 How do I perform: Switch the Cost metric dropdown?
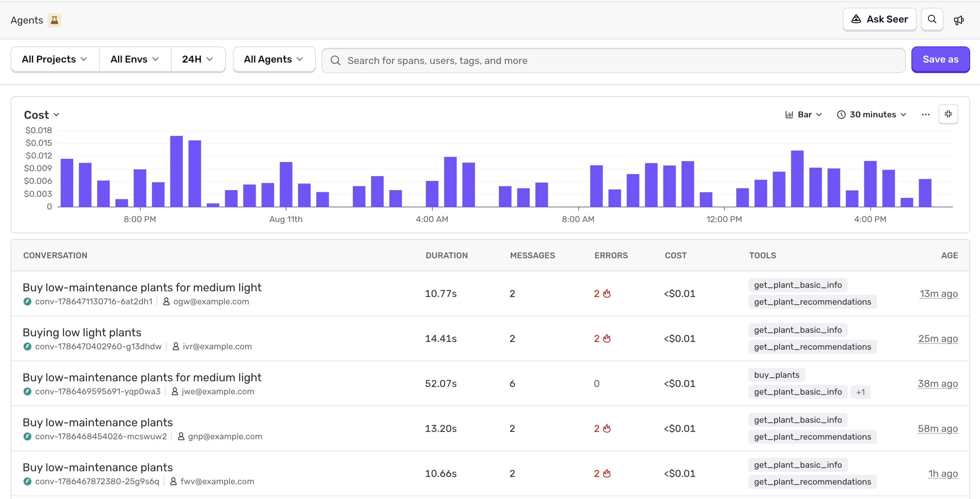click(x=42, y=115)
